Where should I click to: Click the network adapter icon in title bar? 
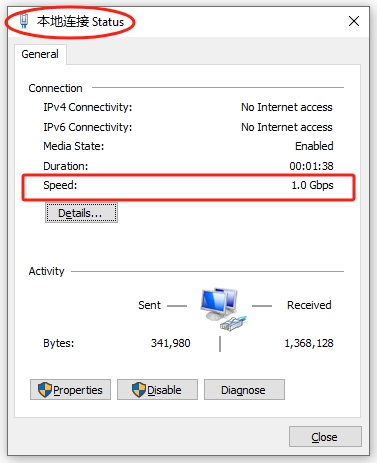24,21
